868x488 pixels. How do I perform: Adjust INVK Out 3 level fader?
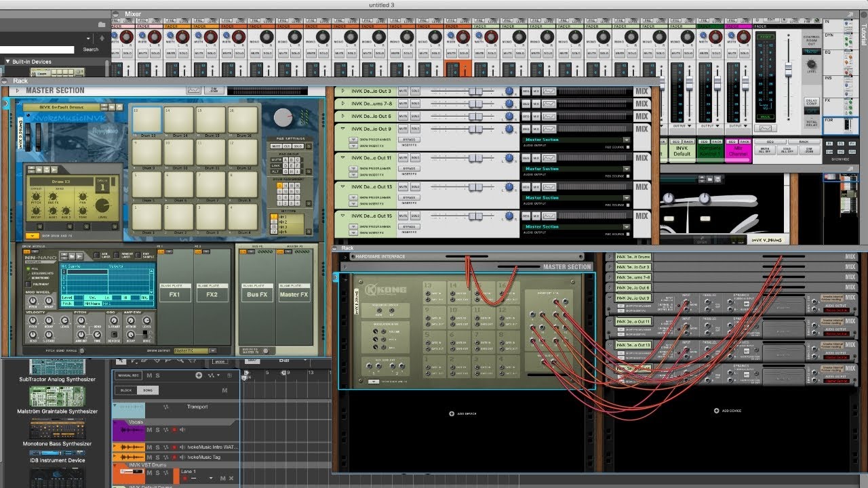point(477,91)
